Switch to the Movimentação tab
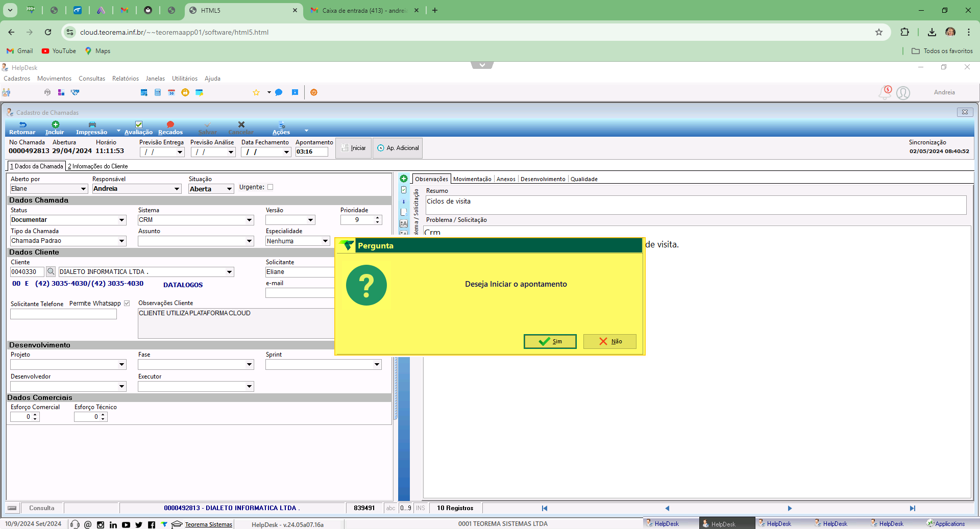980x529 pixels. pyautogui.click(x=472, y=179)
